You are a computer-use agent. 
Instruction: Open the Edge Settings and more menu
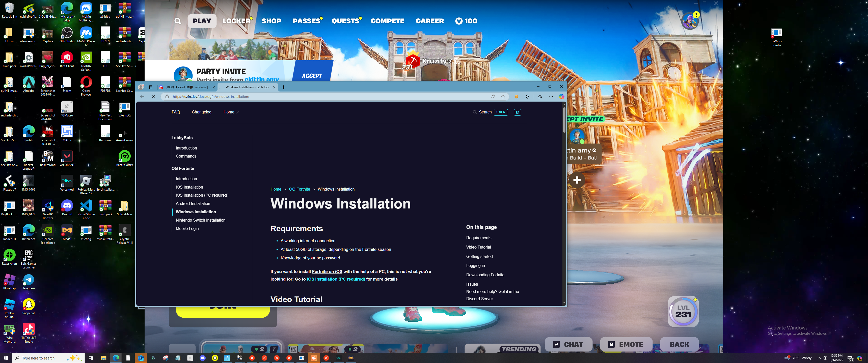click(x=551, y=97)
